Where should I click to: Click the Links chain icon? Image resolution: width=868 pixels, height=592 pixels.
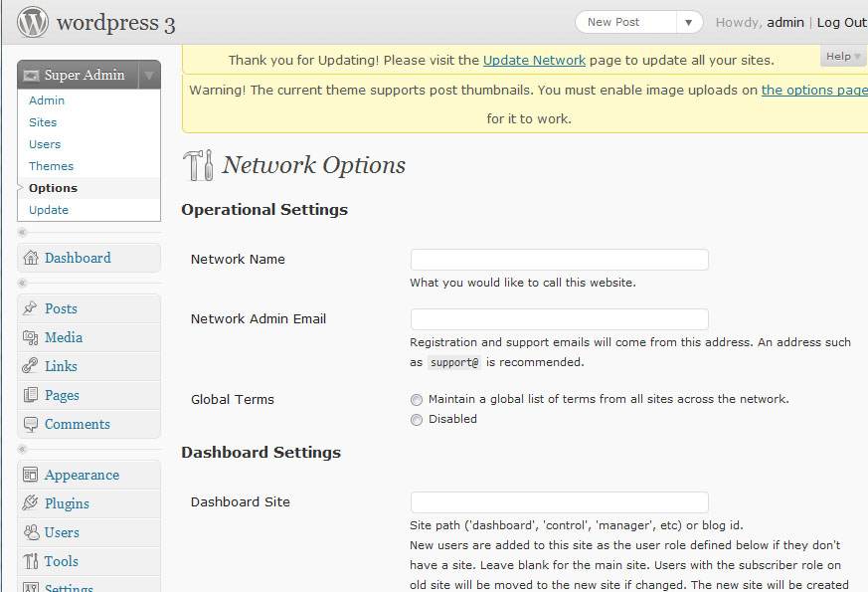coord(30,365)
